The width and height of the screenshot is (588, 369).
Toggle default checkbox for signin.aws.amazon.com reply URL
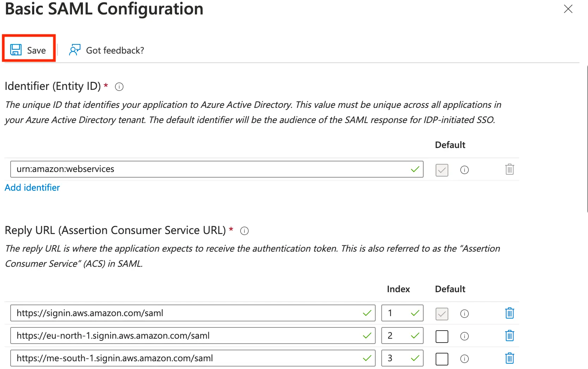442,314
